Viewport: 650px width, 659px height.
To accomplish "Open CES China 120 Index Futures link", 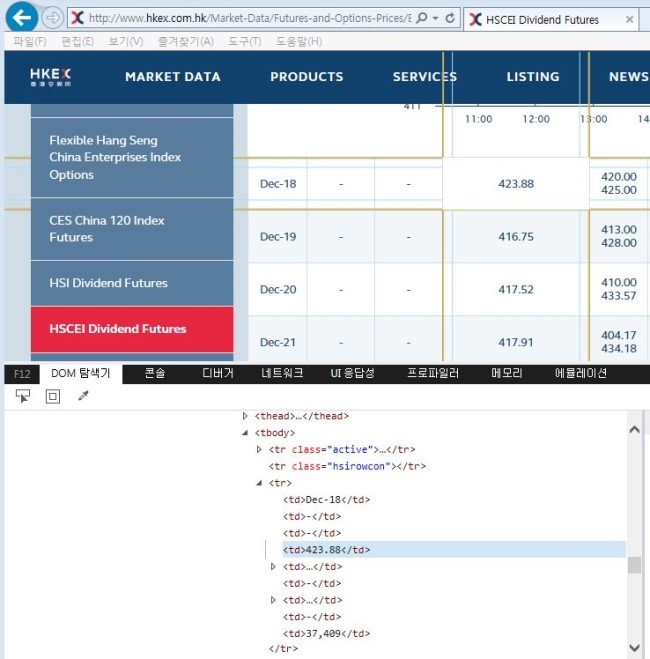I will [132, 229].
